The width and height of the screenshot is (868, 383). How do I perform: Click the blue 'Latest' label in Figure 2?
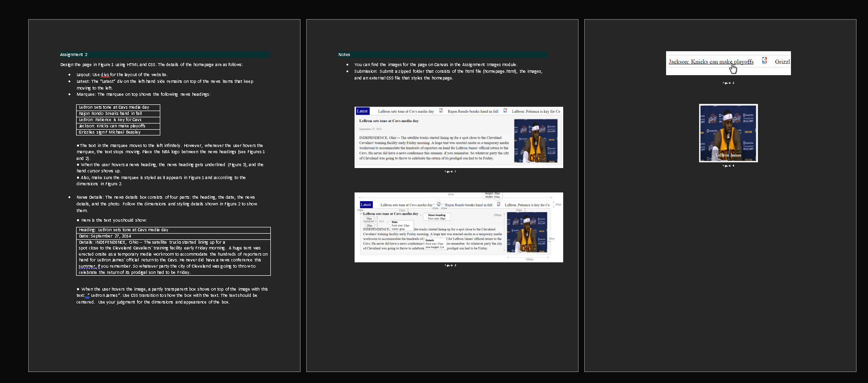coord(366,204)
